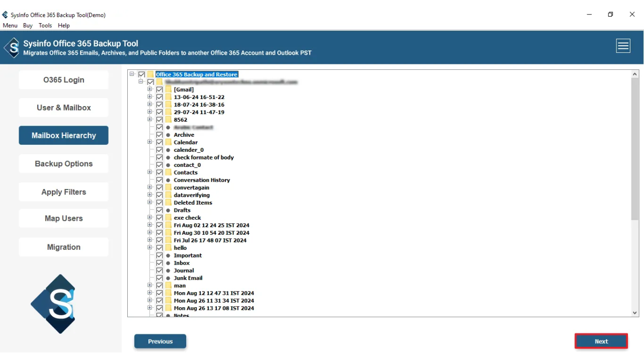
Task: Click the [Gmail] folder icon
Action: click(169, 89)
